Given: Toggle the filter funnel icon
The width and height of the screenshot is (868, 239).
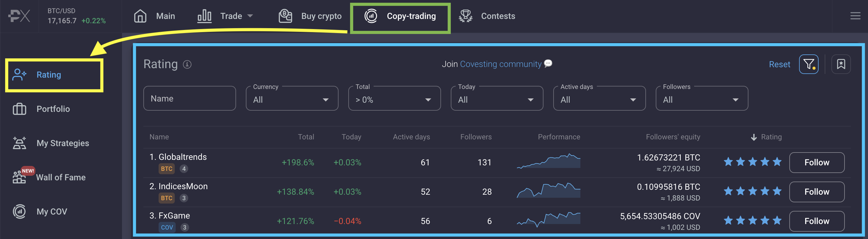Looking at the screenshot, I should coord(808,64).
